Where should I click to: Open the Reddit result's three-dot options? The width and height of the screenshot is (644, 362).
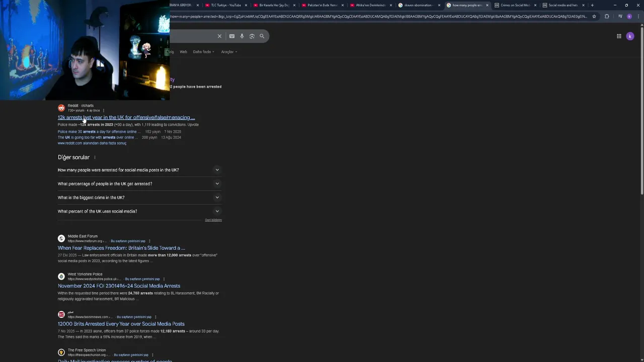tap(104, 111)
